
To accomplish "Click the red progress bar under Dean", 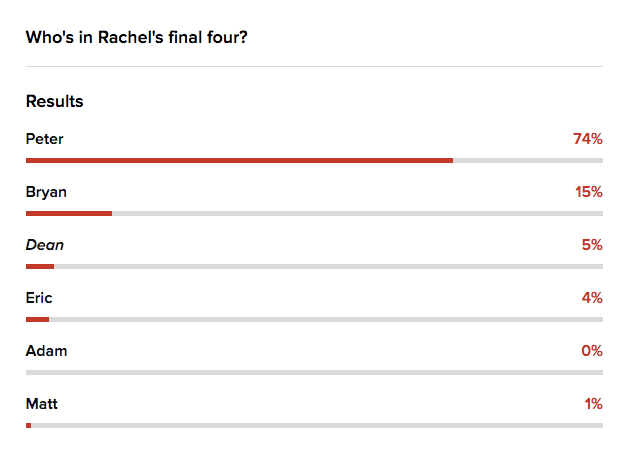I will (x=40, y=266).
